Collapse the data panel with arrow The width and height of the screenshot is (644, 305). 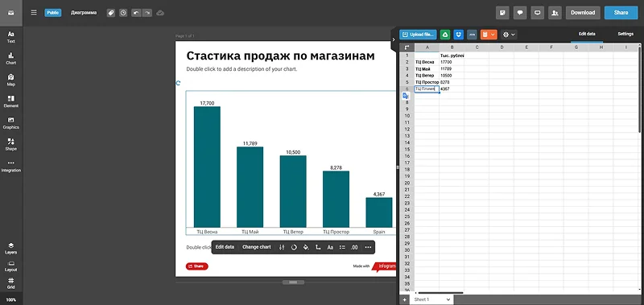coord(394,39)
